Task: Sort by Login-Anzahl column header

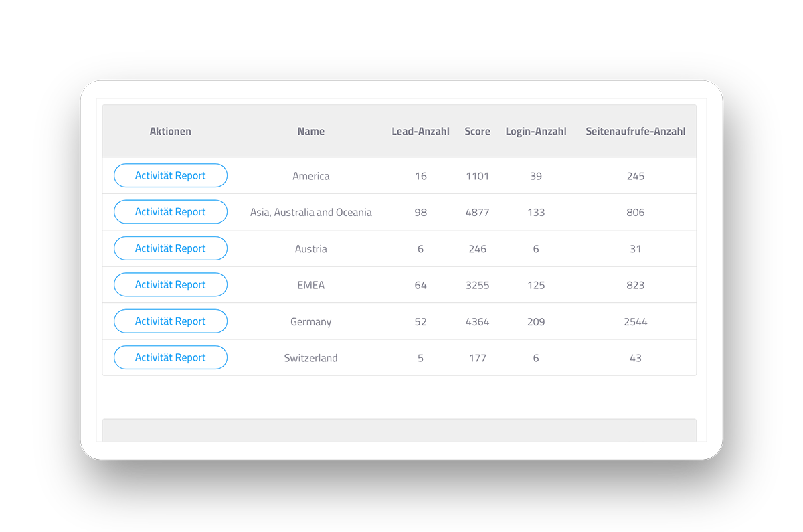Action: click(536, 131)
